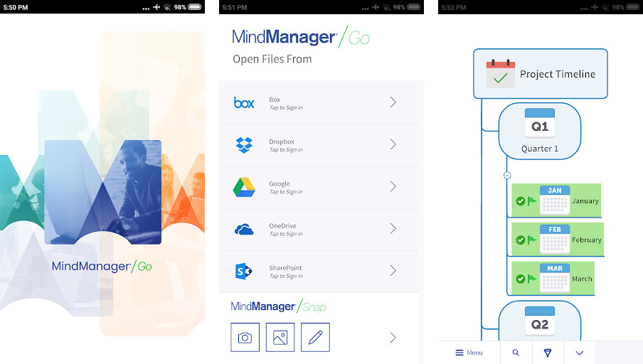This screenshot has width=643, height=364.
Task: Expand the MindManager Snap row chevron
Action: click(x=393, y=338)
